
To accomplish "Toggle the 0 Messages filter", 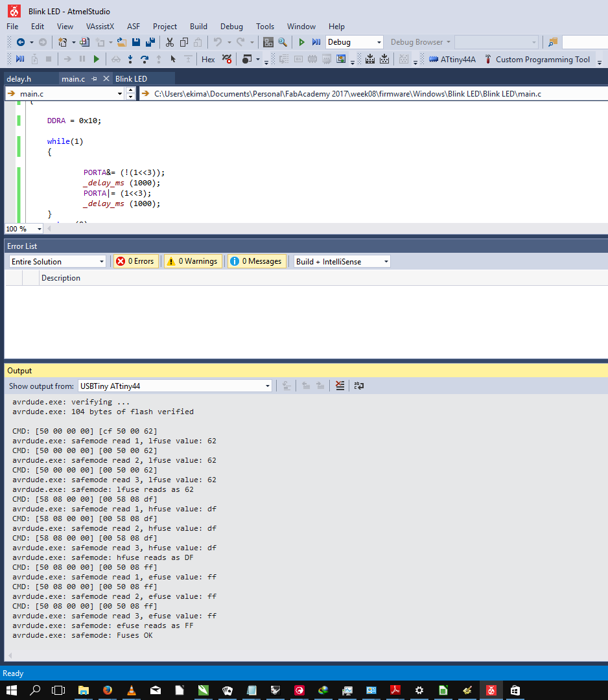I will click(257, 261).
